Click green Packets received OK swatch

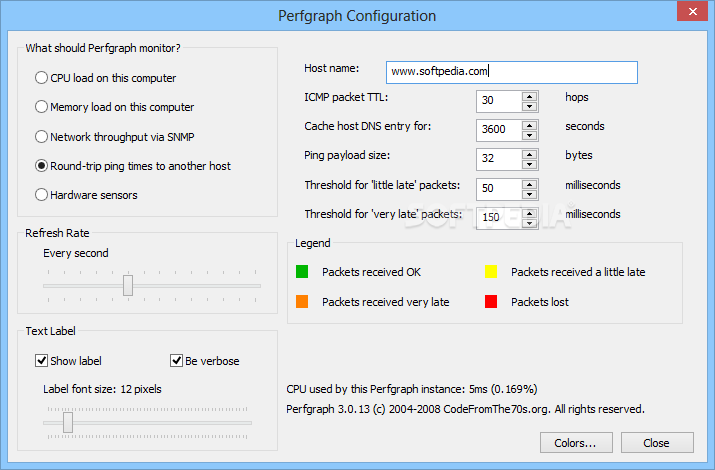point(302,272)
